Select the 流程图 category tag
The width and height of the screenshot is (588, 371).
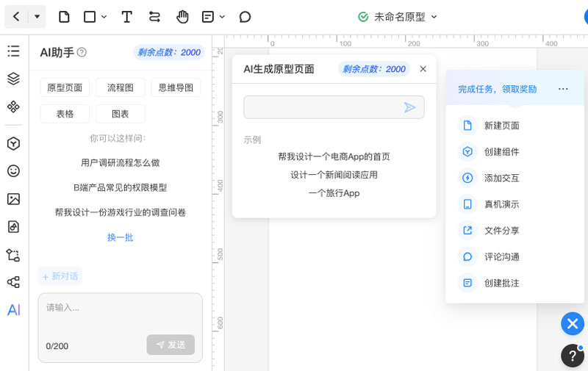(x=120, y=87)
